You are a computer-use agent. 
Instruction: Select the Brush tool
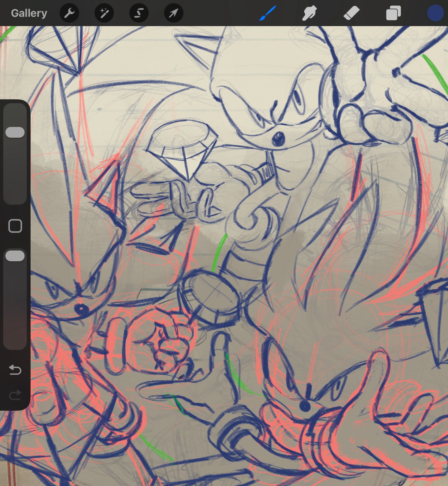(x=267, y=13)
